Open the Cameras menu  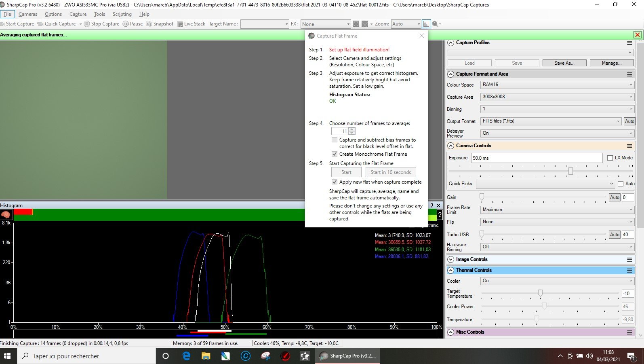[x=28, y=14]
